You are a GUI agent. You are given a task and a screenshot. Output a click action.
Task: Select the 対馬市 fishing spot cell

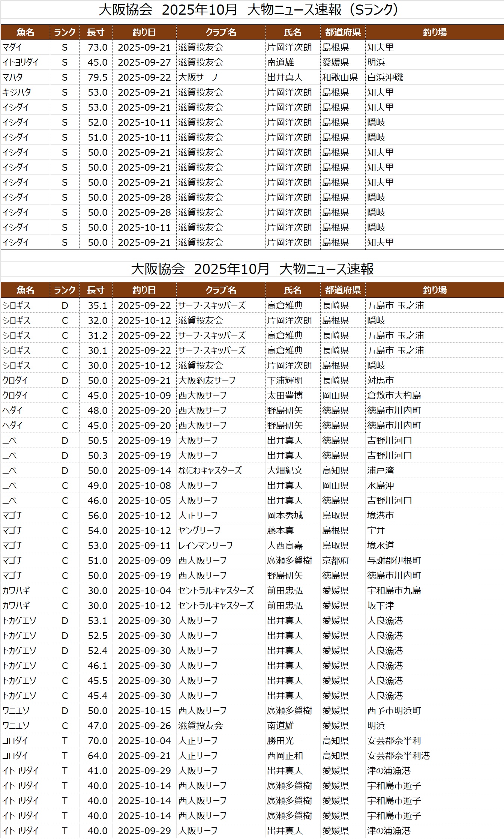tap(380, 380)
